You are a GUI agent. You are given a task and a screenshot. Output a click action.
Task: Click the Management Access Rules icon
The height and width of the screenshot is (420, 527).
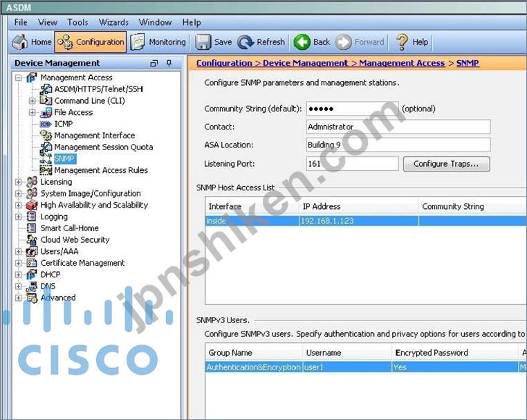(46, 170)
